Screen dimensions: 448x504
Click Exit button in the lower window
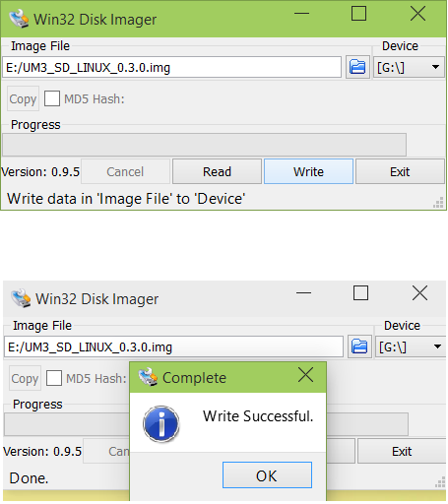pyautogui.click(x=402, y=451)
